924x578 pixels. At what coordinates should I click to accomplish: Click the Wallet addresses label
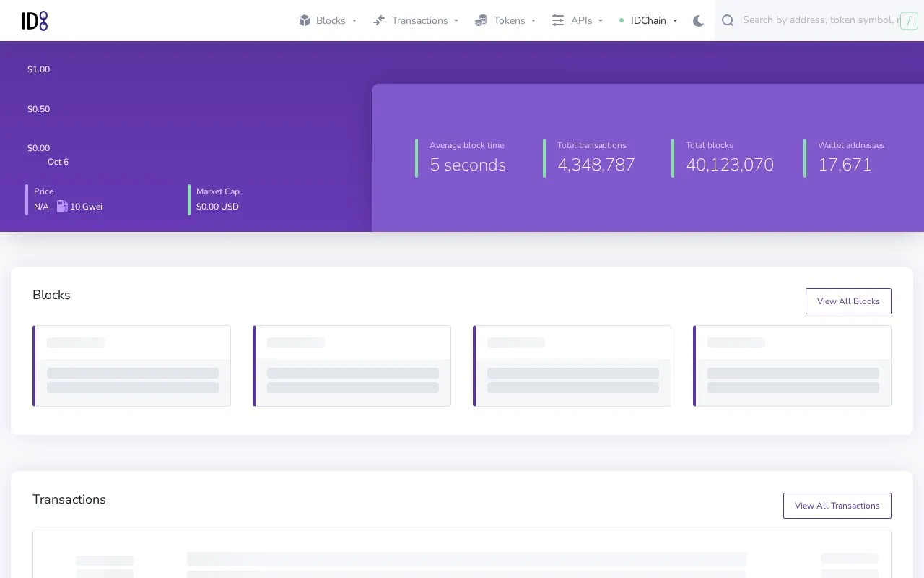coord(851,145)
